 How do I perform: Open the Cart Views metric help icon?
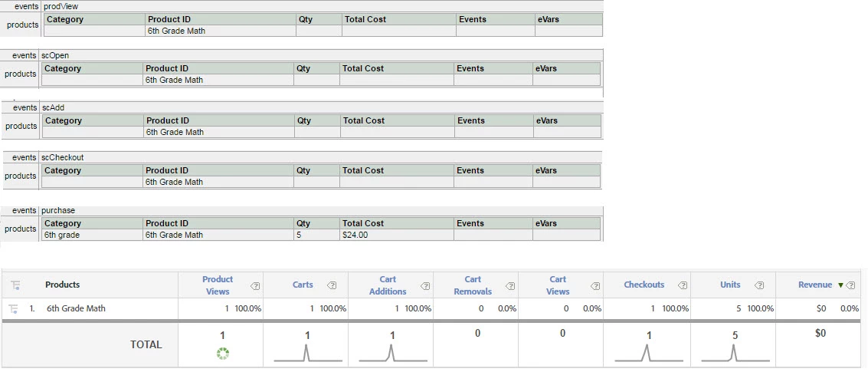[x=595, y=285]
